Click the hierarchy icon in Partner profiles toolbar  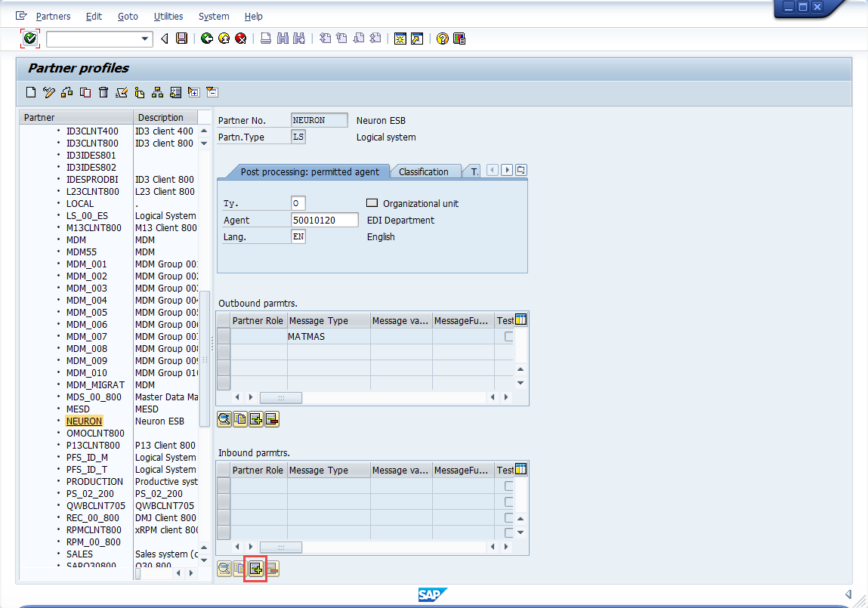pos(157,92)
